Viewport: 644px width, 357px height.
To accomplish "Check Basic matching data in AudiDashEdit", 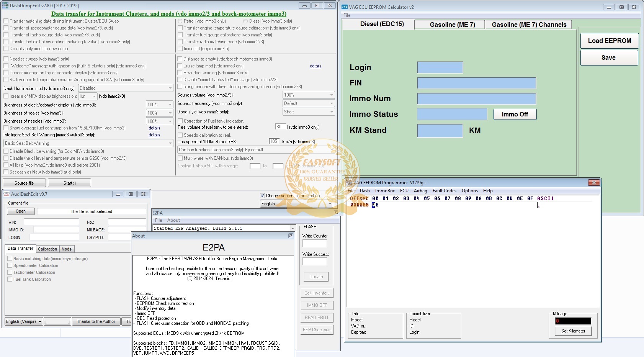I will pos(10,259).
